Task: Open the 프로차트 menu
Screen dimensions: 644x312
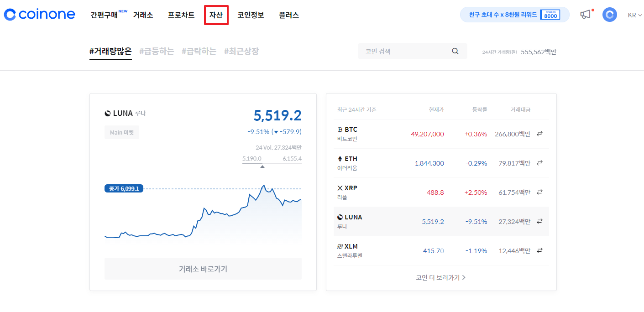Action: pyautogui.click(x=181, y=15)
